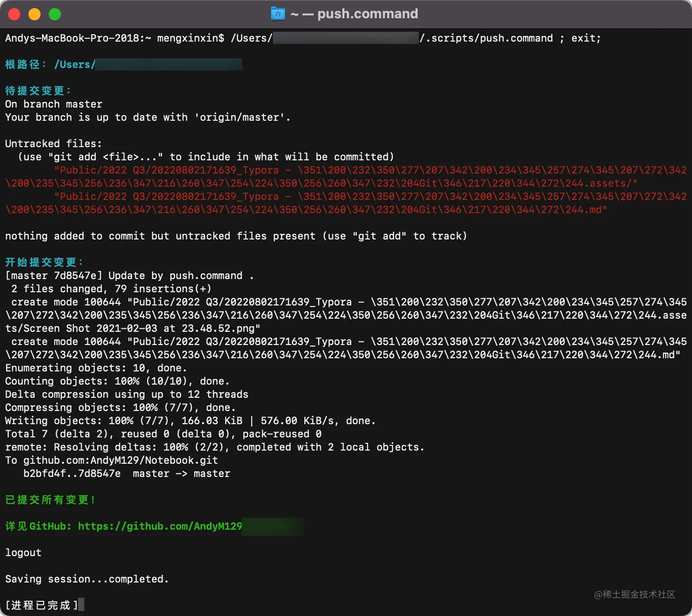Select "Delta compression using up to 12 threads"
Viewport: 692px width, 616px height.
(x=127, y=394)
